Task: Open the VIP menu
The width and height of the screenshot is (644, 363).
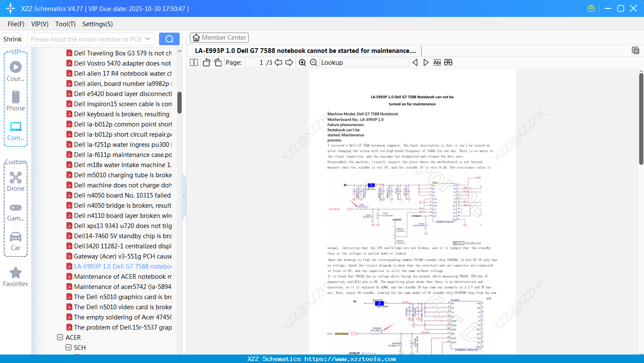Action: coord(40,24)
